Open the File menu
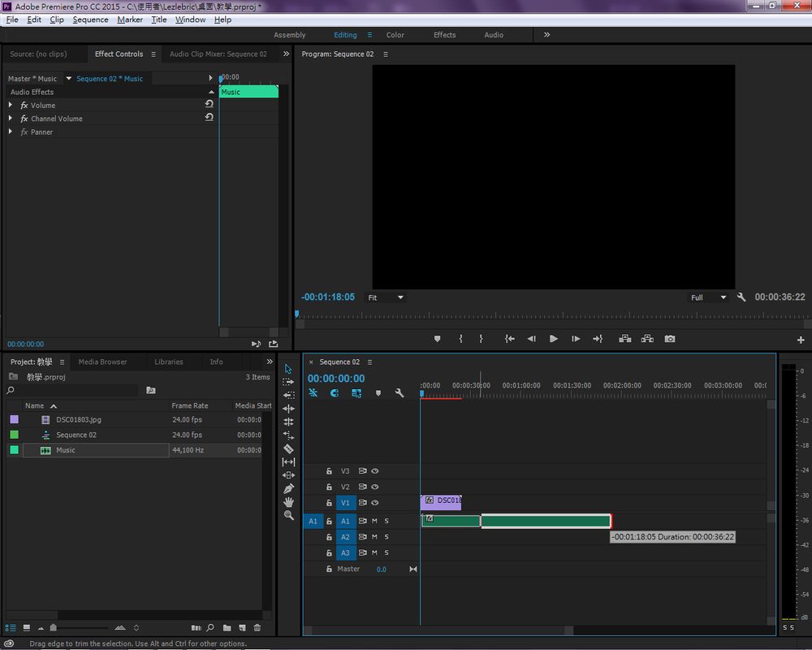Screen dimensions: 812x650 point(12,19)
